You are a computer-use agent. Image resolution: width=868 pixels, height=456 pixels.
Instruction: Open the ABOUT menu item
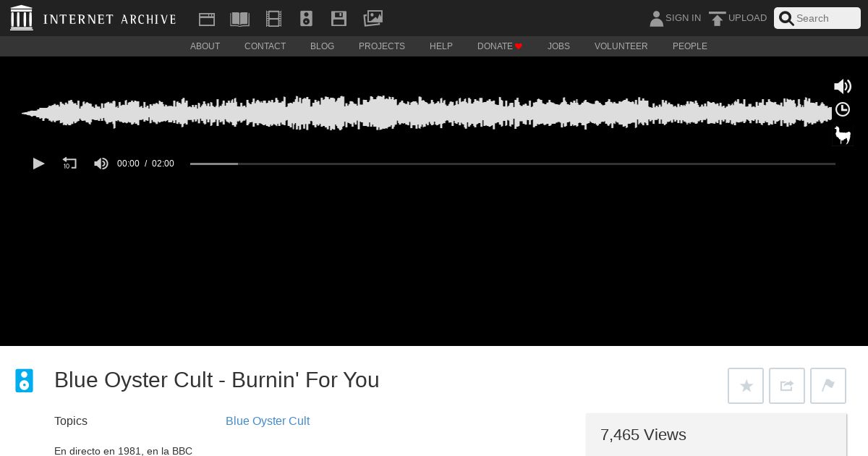pos(205,46)
